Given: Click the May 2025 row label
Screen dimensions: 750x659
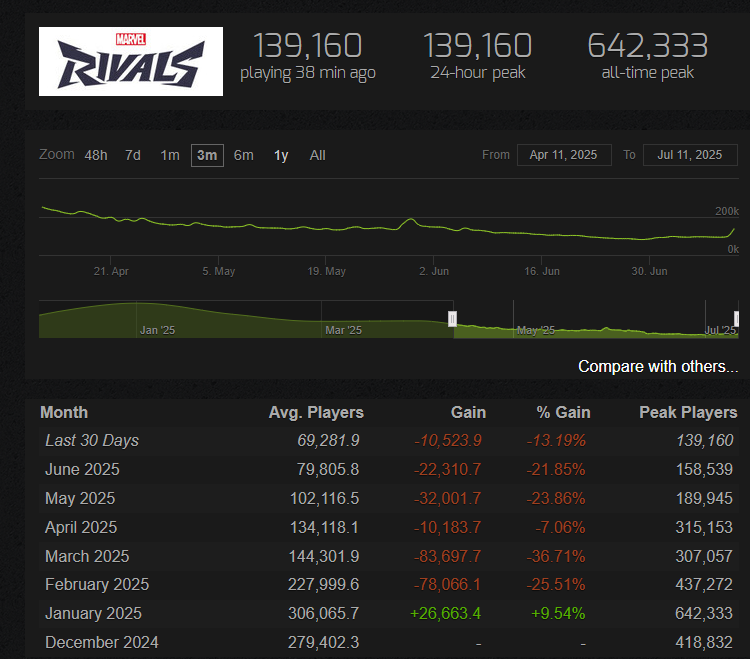Looking at the screenshot, I should click(80, 499).
